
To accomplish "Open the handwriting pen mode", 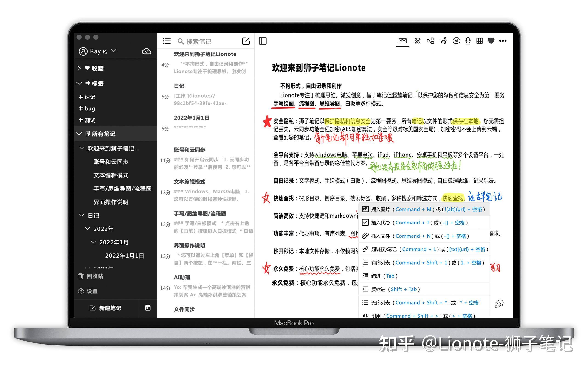I will 417,41.
